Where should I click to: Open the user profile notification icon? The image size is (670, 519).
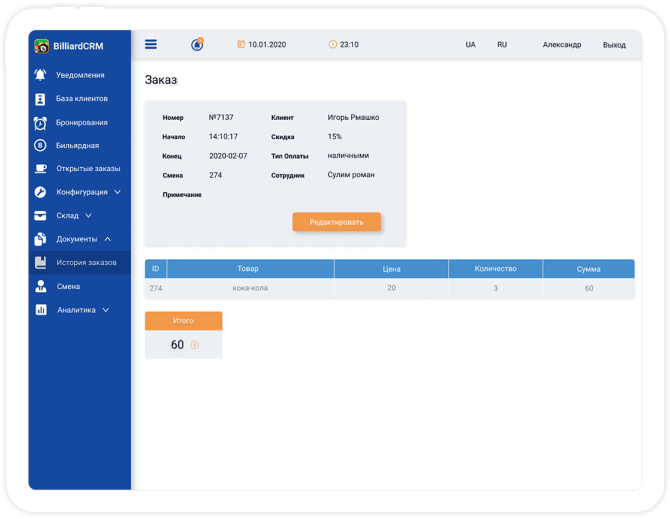197,44
